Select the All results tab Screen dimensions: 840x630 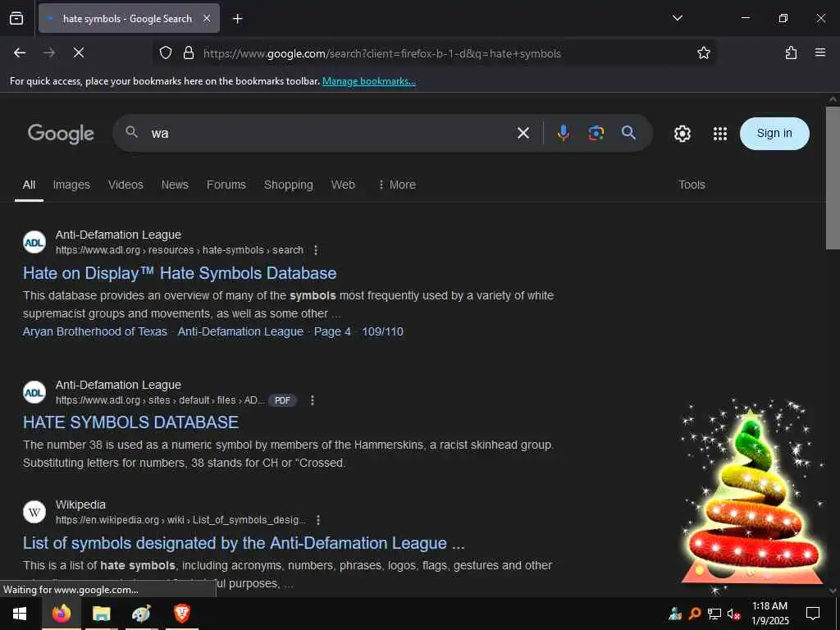(29, 185)
